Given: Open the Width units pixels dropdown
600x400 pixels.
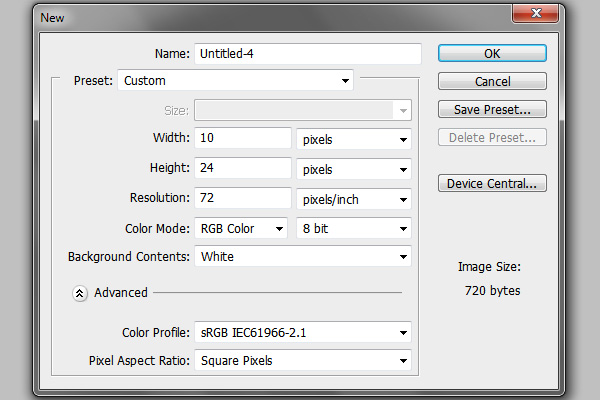Looking at the screenshot, I should pyautogui.click(x=354, y=139).
